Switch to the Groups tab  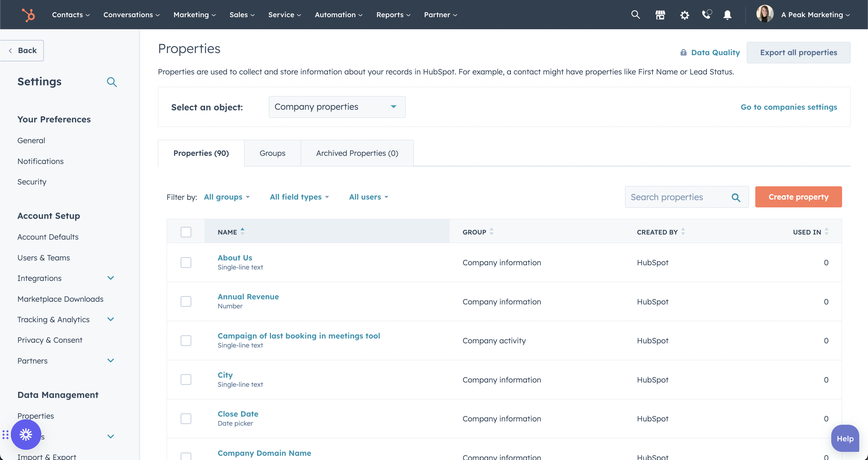tap(272, 153)
